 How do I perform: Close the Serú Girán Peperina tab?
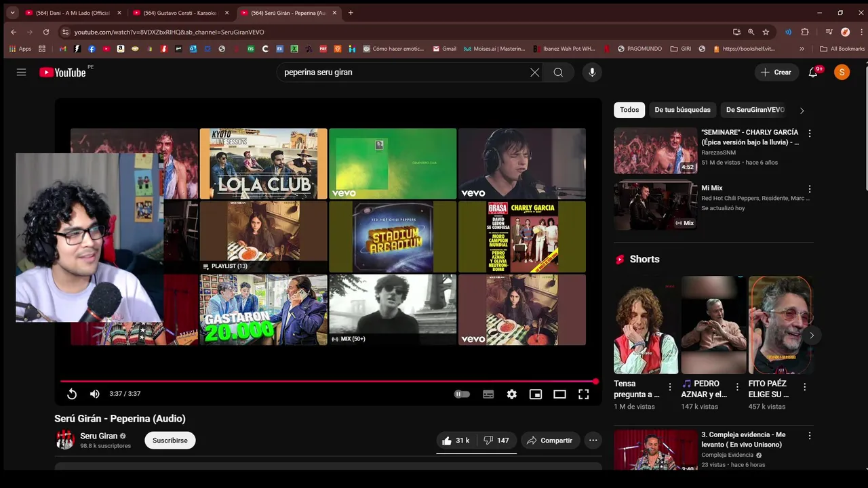(x=334, y=13)
